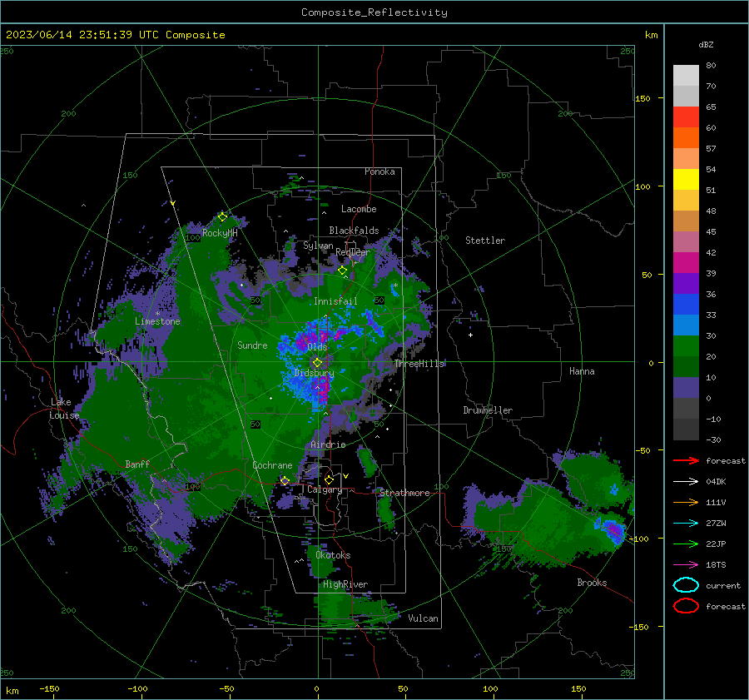This screenshot has height=700, width=749.
Task: Click the green 22JP arrow legend icon
Action: 686,544
